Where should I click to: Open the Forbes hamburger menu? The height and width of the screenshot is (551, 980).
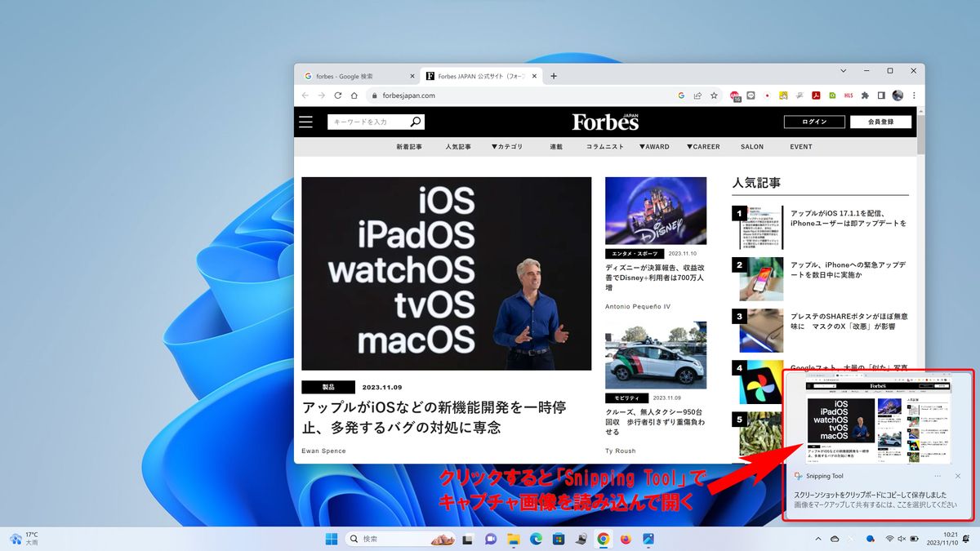point(305,122)
